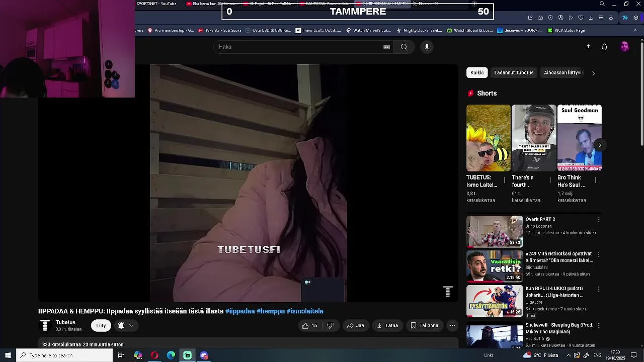Click the 7TV extension icon

pos(625,18)
